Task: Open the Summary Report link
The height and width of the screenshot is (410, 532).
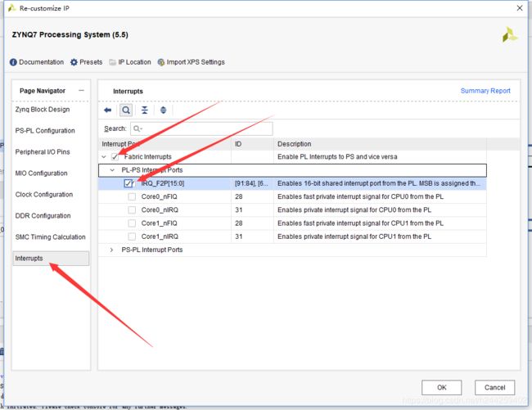Action: tap(485, 91)
